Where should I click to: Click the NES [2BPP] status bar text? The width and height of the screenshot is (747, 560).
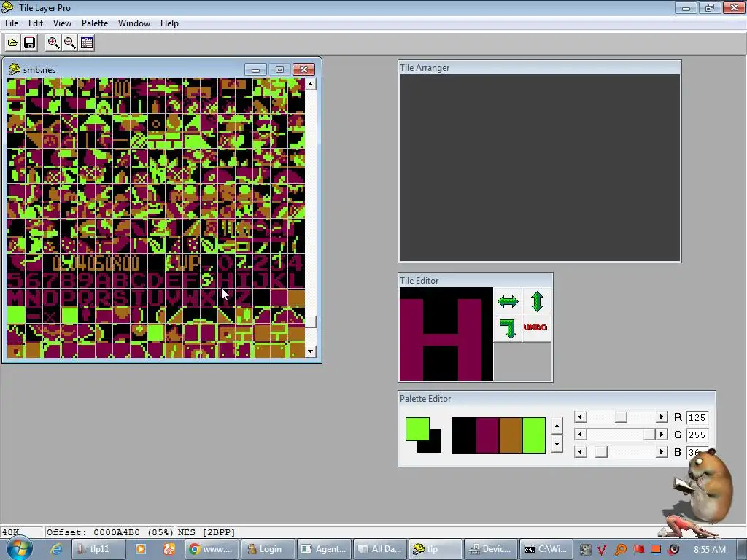[206, 532]
